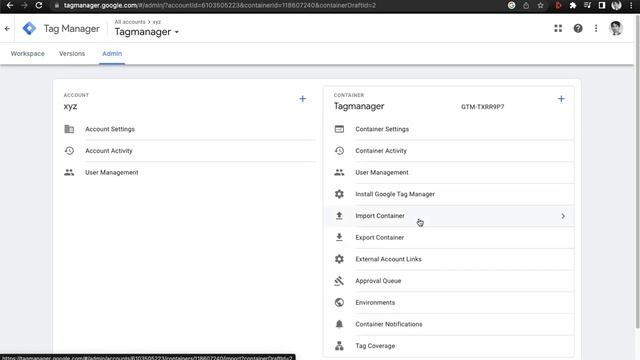Click the Import Container chevron arrow
Screen dimensions: 640x360
pyautogui.click(x=563, y=216)
